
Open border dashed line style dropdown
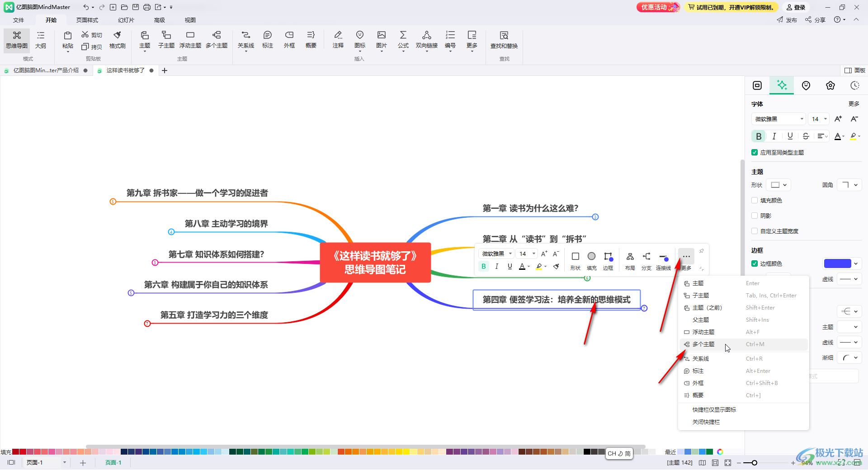849,279
